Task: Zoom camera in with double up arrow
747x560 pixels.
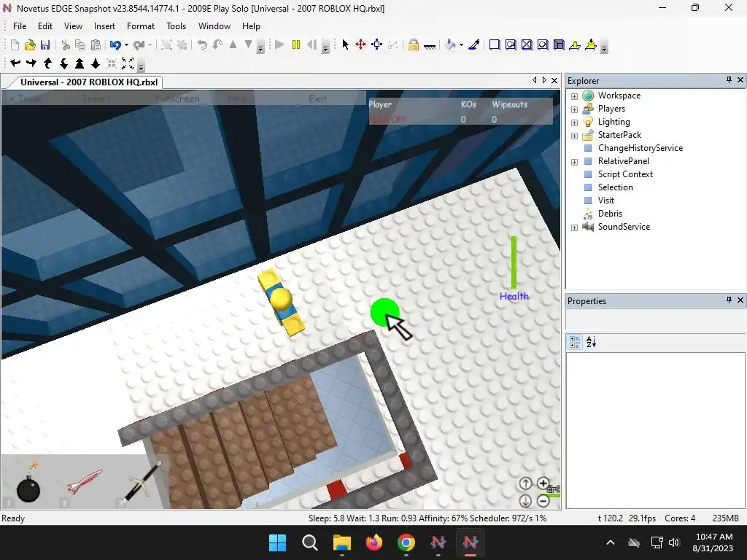Action: [80, 63]
